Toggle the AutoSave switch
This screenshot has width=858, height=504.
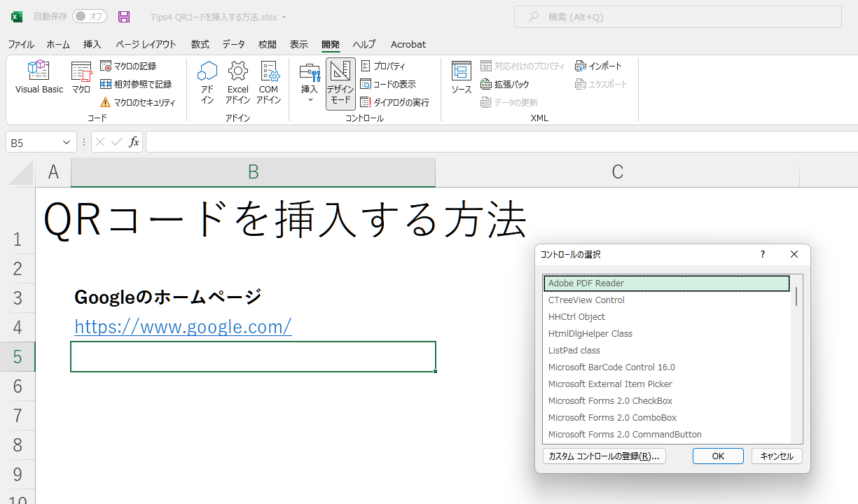point(89,17)
